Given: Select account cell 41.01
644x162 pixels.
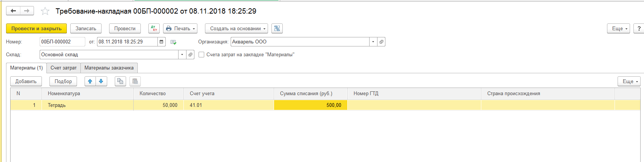Looking at the screenshot, I should 229,105.
